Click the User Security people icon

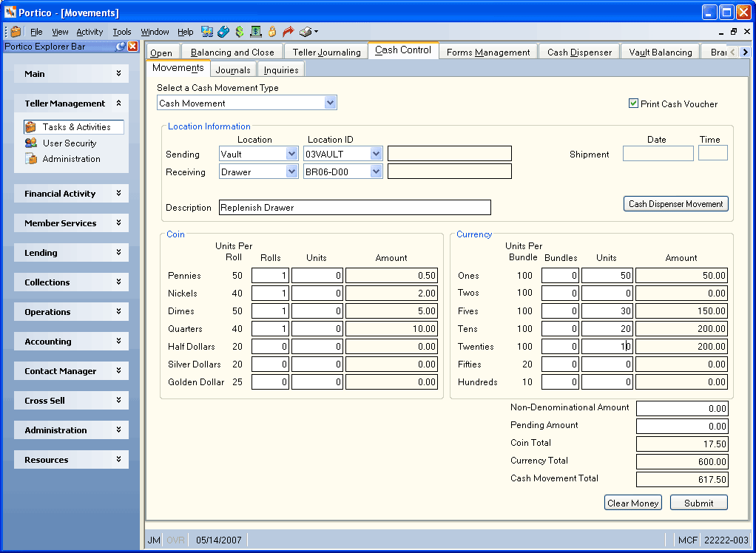click(x=31, y=143)
